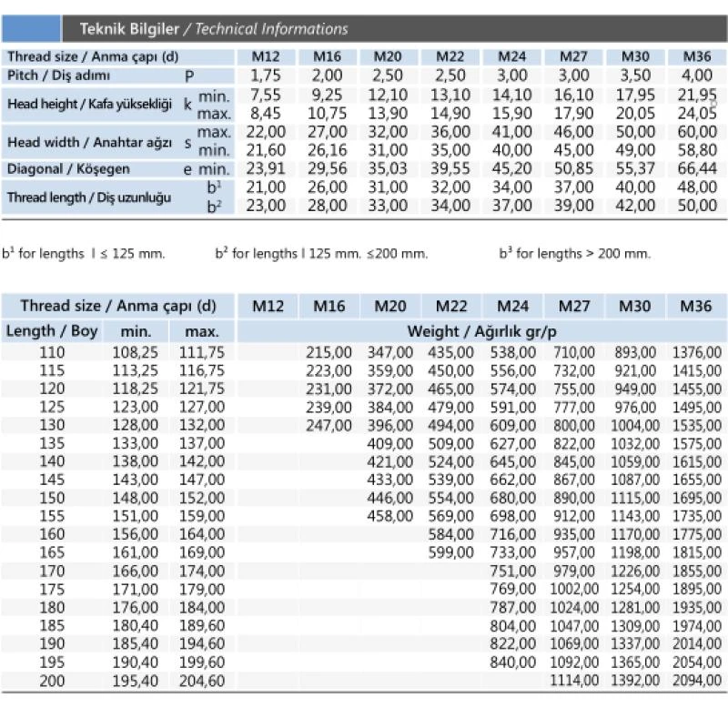
Task: Click Length / Boy column header
Action: pyautogui.click(x=52, y=331)
